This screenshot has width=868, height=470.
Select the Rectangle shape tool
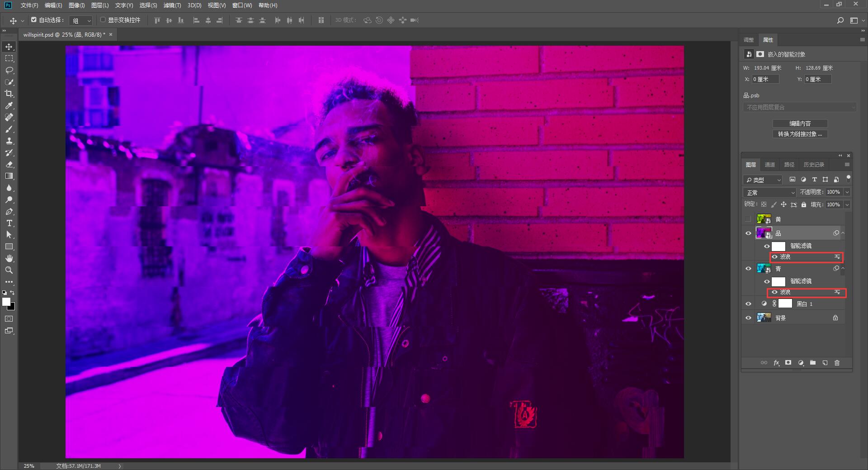[9, 247]
